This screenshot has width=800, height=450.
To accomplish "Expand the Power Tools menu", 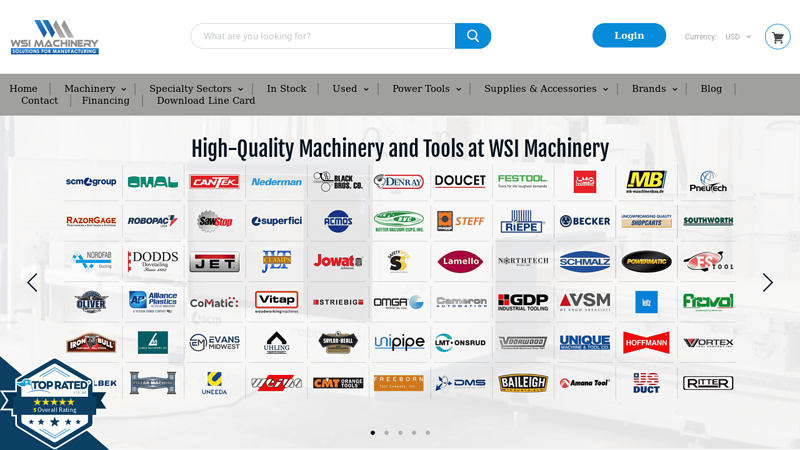I will (x=427, y=89).
